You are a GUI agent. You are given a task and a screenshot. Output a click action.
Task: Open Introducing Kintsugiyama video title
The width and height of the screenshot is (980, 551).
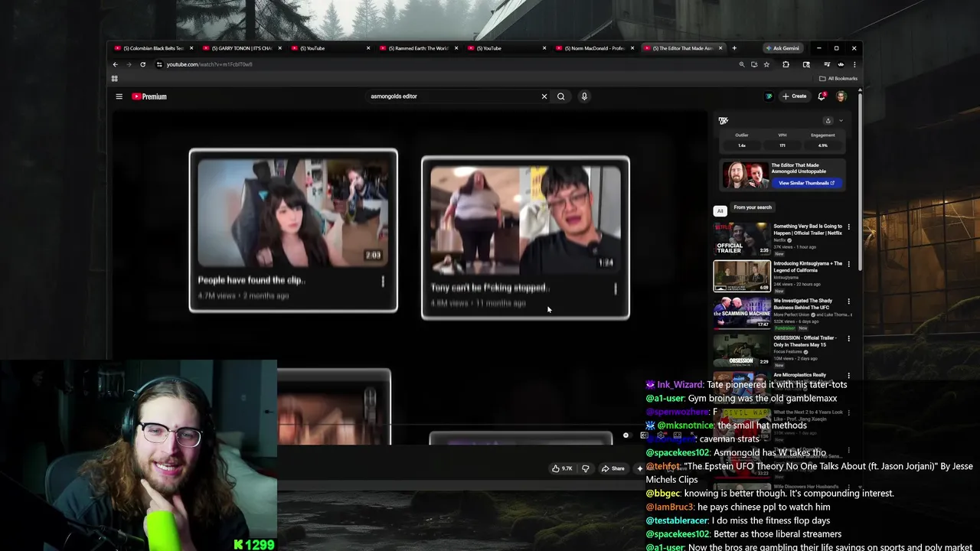(808, 266)
